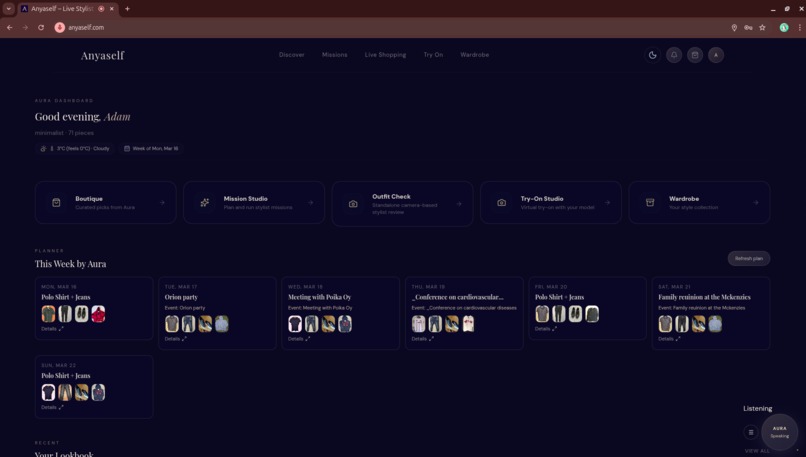
Task: Open the shopping bag icon in header
Action: click(x=695, y=55)
